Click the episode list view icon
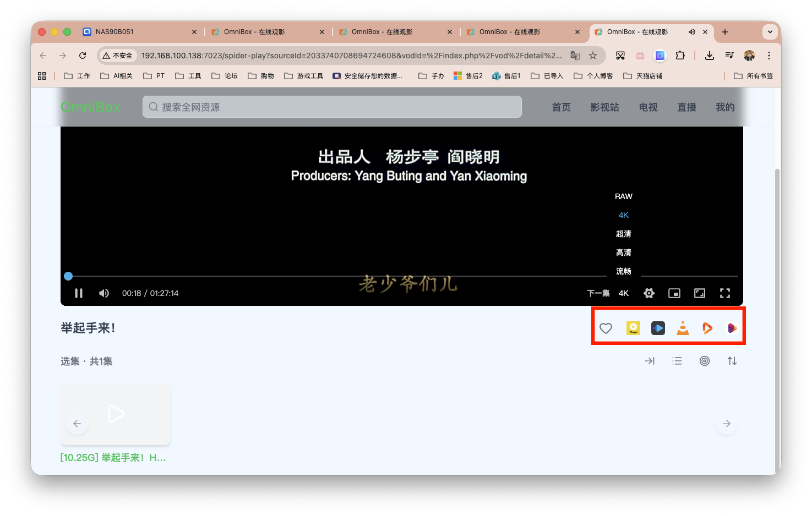Image resolution: width=812 pixels, height=516 pixels. tap(677, 361)
